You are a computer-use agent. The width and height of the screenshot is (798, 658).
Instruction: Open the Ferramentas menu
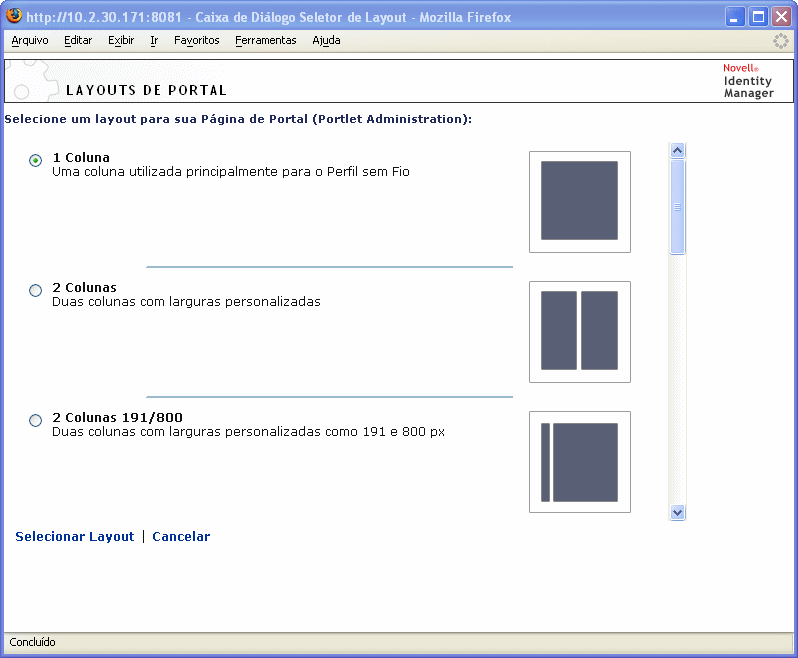[x=266, y=40]
